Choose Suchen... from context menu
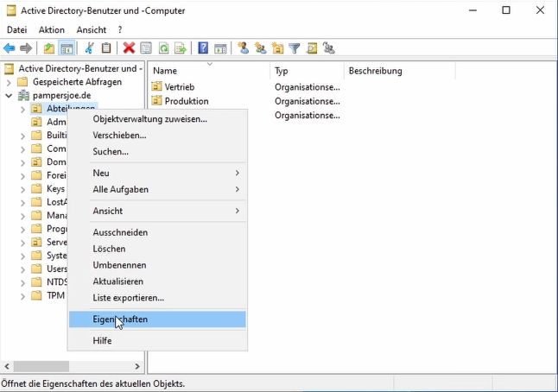The height and width of the screenshot is (392, 558). tap(157, 152)
